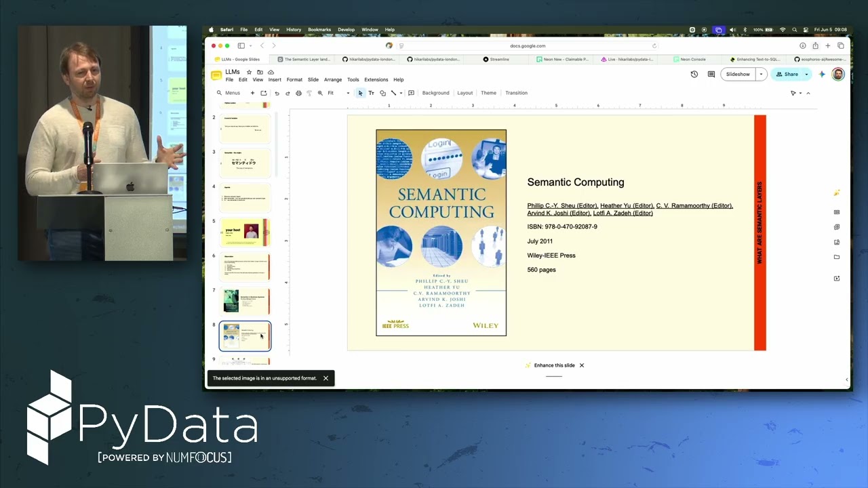Open Safari's Develop menu in menu bar
Viewport: 868px width, 488px height.
click(346, 30)
